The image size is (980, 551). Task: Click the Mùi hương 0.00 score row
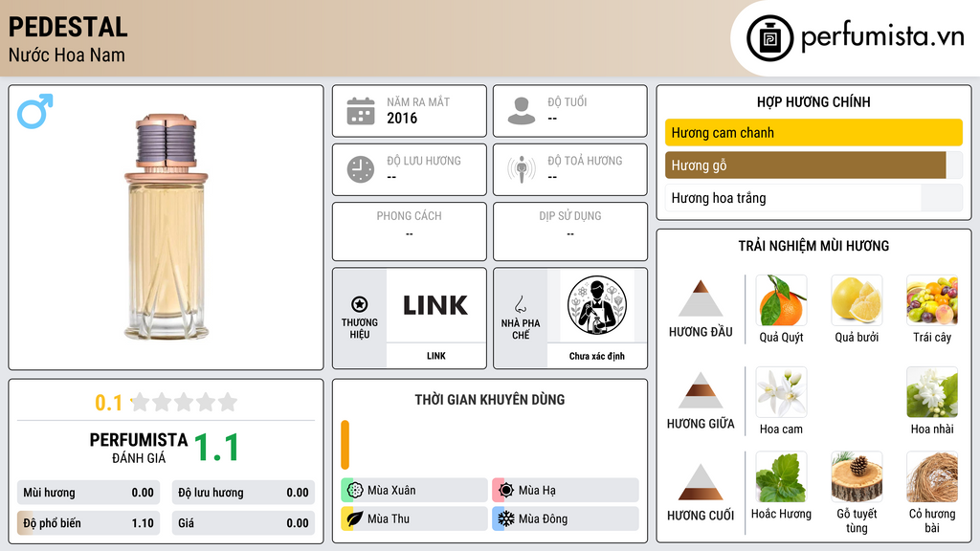(88, 493)
